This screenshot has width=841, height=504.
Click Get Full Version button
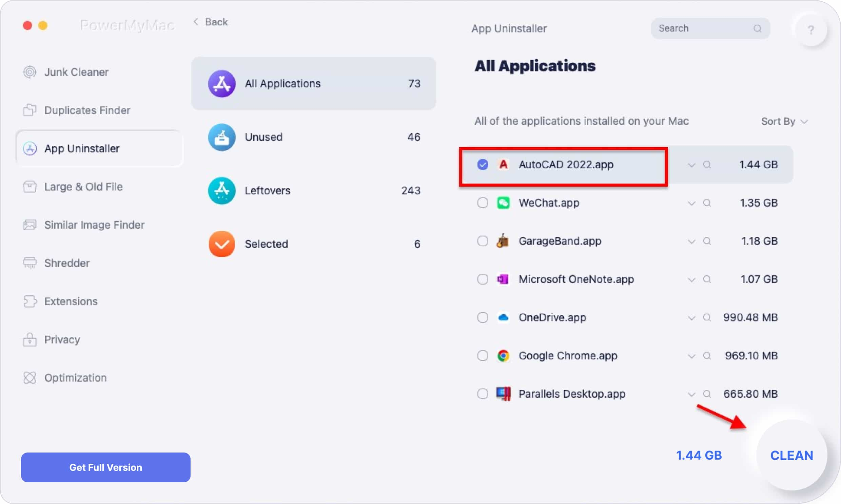[x=105, y=467]
